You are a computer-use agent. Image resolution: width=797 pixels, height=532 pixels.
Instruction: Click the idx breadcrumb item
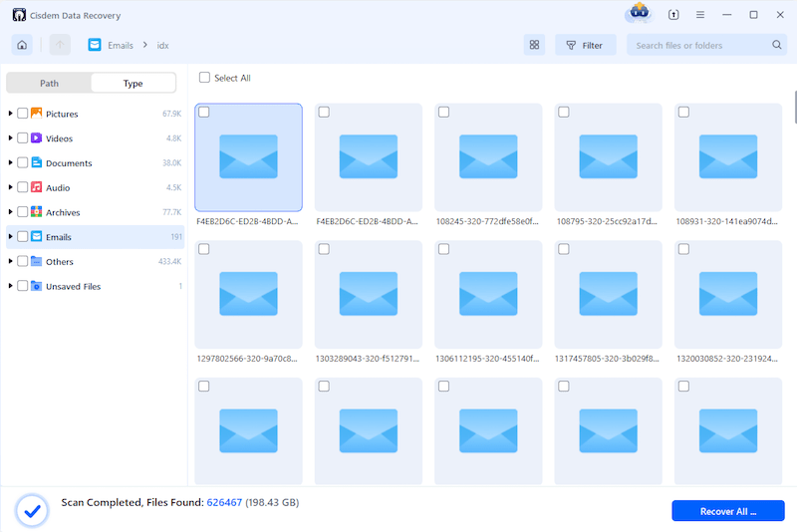[x=162, y=45]
